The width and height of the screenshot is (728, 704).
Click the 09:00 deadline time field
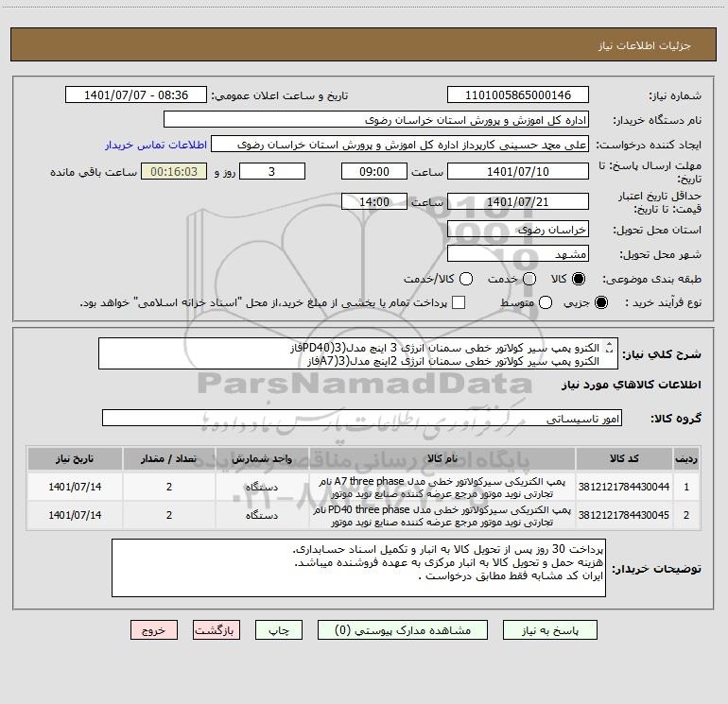[374, 171]
